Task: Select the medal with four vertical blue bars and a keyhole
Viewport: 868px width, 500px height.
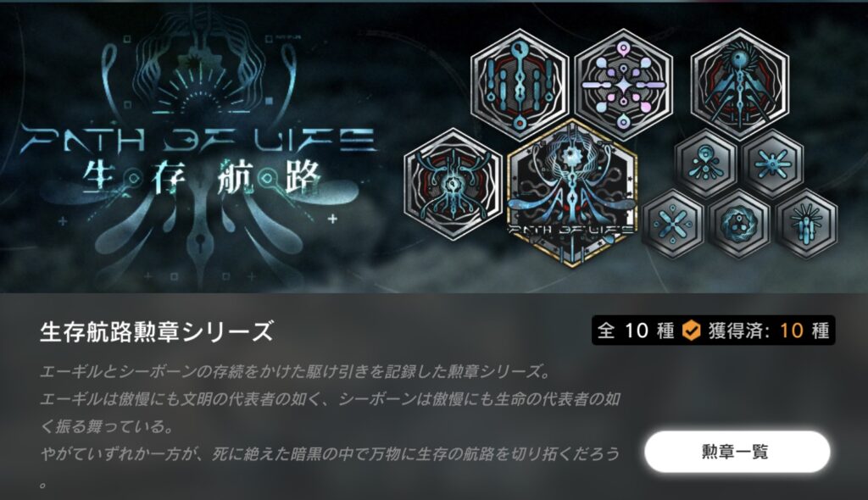Action: [x=520, y=86]
